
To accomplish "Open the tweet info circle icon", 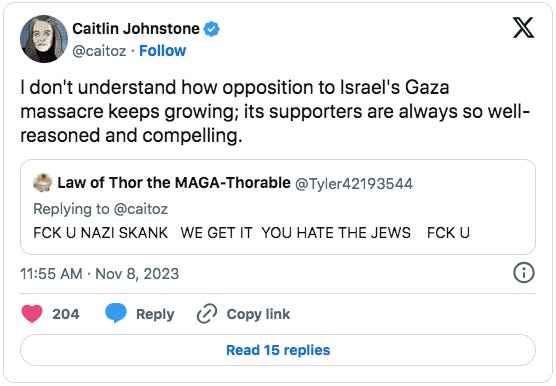I will [523, 273].
